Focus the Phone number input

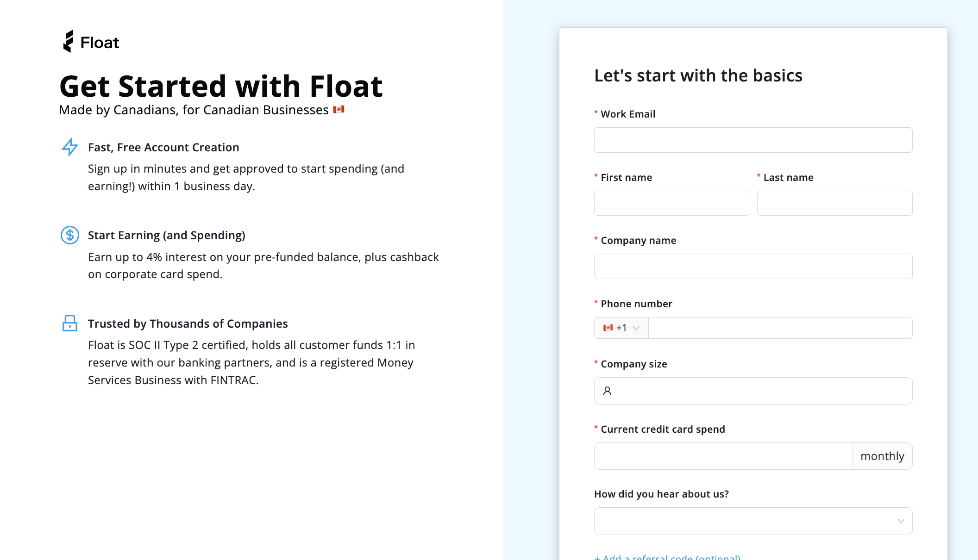[780, 328]
